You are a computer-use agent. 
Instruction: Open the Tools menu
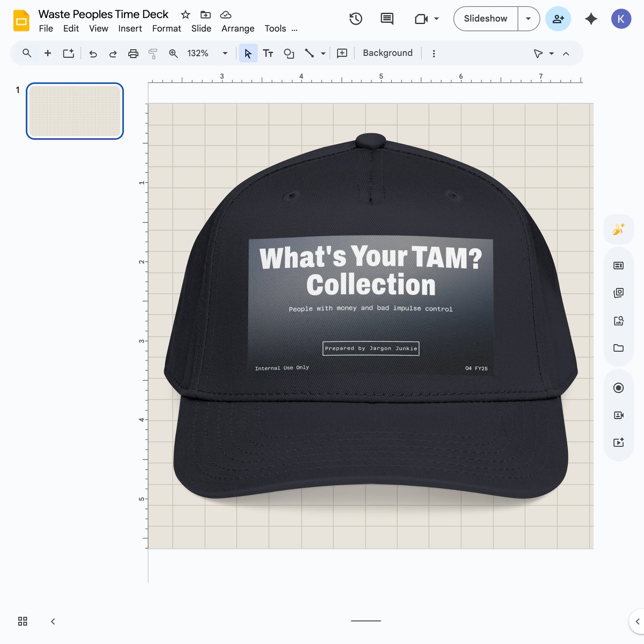click(x=275, y=29)
